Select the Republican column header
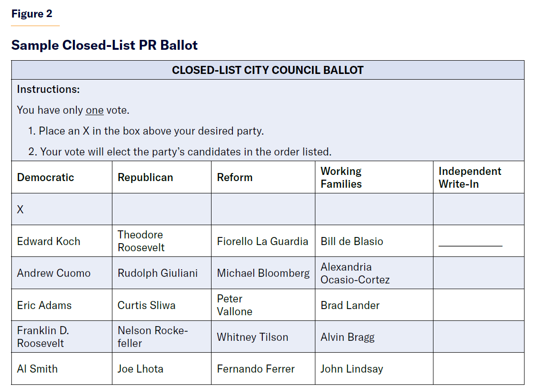The height and width of the screenshot is (392, 534). click(x=145, y=177)
